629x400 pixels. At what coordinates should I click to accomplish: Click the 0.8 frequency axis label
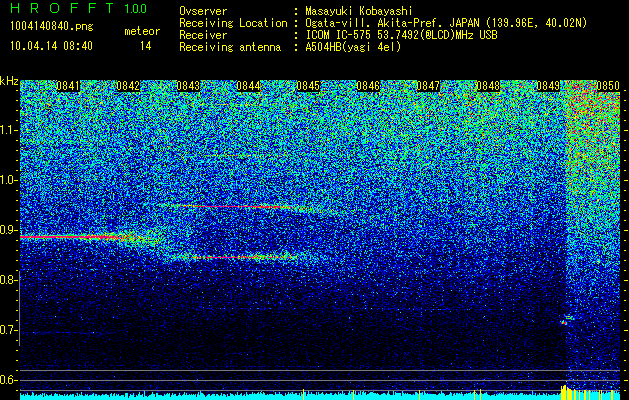click(x=8, y=280)
